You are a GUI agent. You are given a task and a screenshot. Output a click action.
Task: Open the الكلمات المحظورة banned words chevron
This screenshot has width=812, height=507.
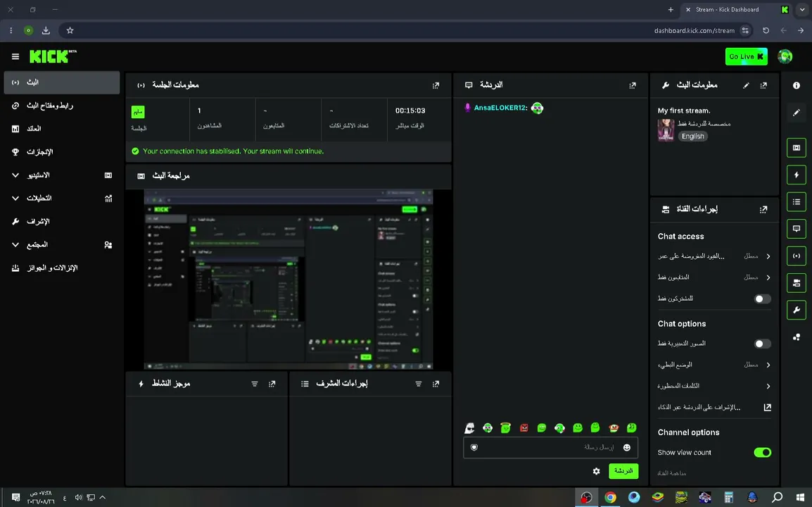point(768,386)
